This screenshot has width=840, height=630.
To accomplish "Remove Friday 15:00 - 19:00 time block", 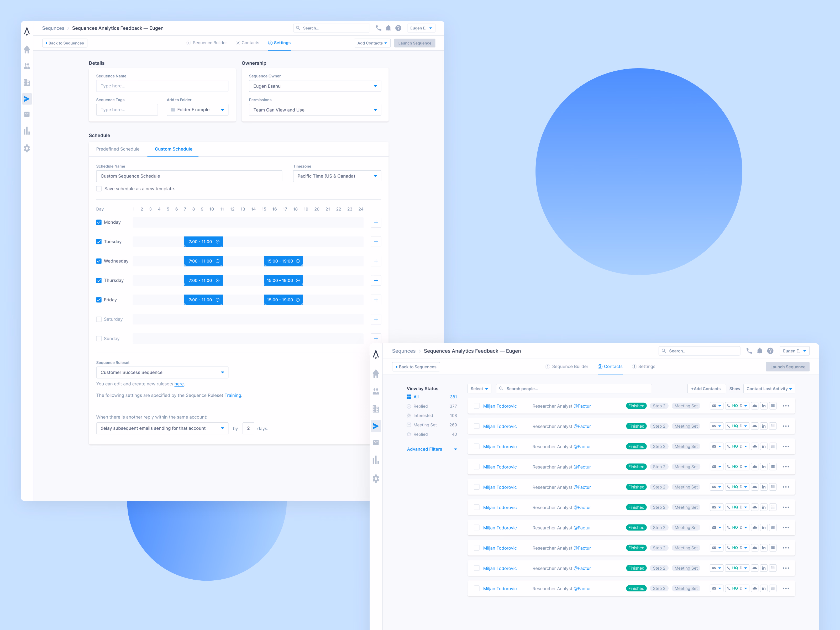I will pos(298,300).
